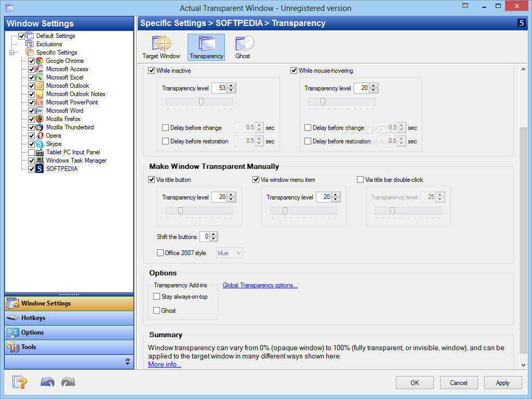Image resolution: width=532 pixels, height=399 pixels.
Task: Click the Cancel button
Action: (459, 383)
